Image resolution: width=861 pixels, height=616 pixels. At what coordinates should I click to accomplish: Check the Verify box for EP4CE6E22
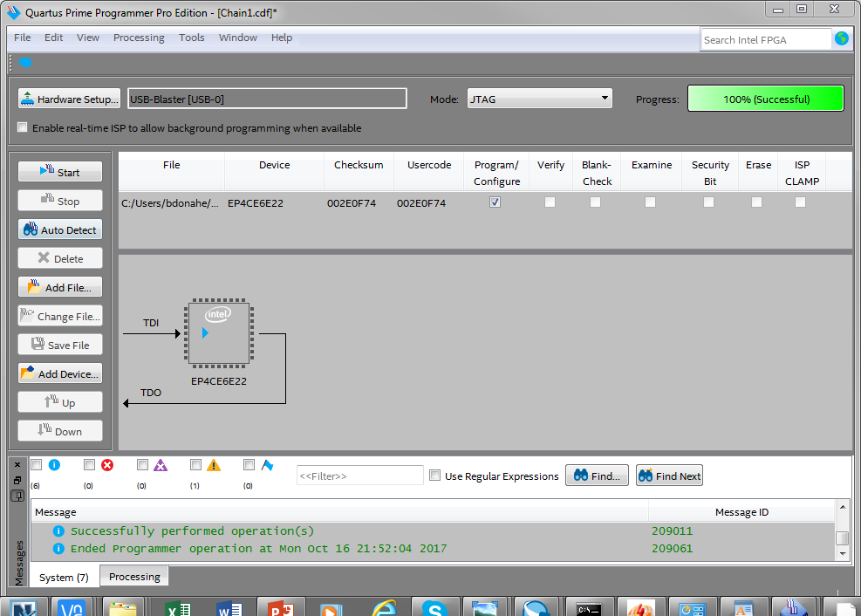[x=550, y=202]
